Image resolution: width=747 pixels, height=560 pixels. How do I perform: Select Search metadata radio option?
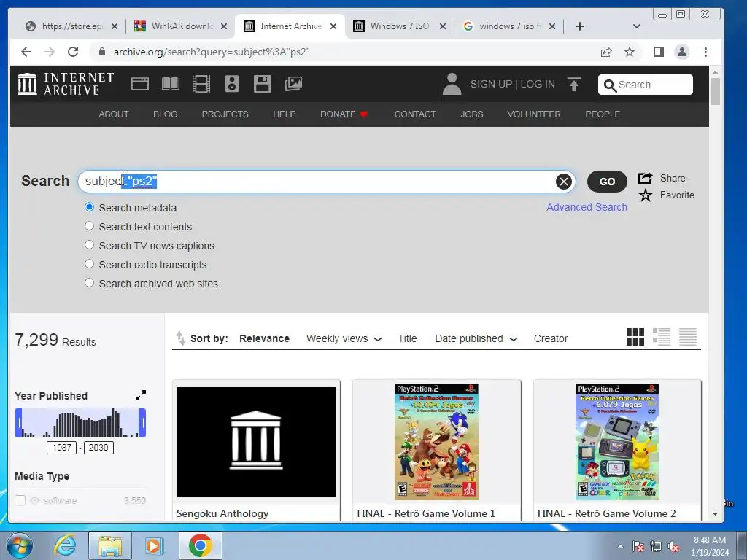click(x=89, y=207)
